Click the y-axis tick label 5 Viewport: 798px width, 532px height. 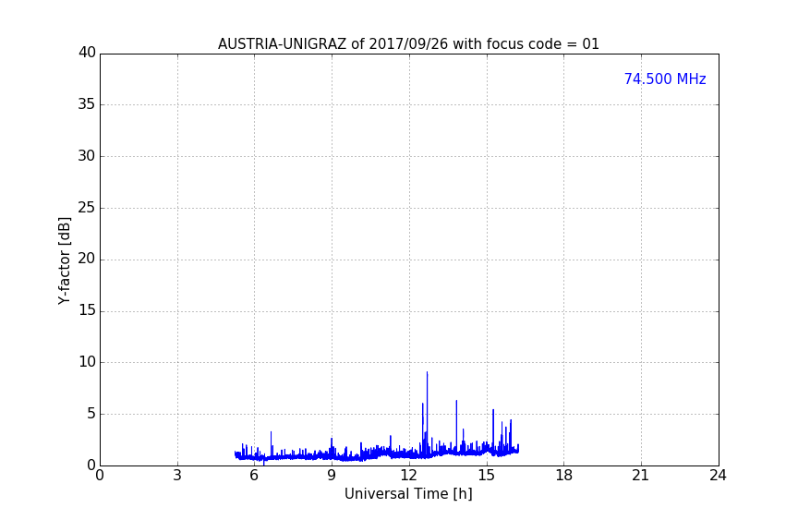click(91, 414)
